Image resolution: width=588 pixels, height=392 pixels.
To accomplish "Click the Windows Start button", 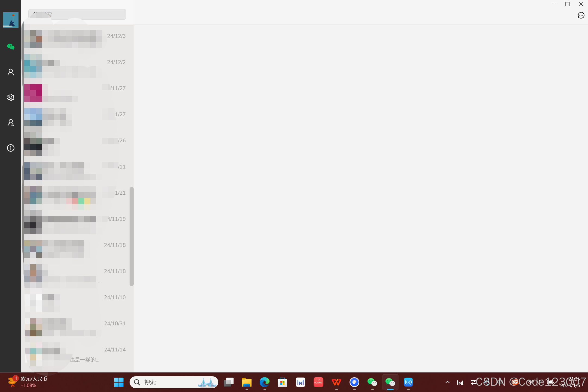I will tap(119, 382).
